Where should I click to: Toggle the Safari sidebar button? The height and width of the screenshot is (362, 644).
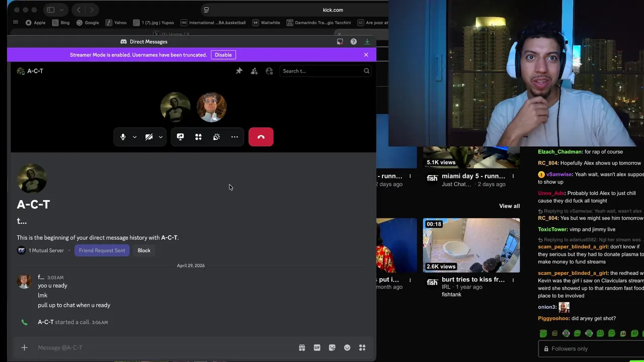[x=51, y=10]
